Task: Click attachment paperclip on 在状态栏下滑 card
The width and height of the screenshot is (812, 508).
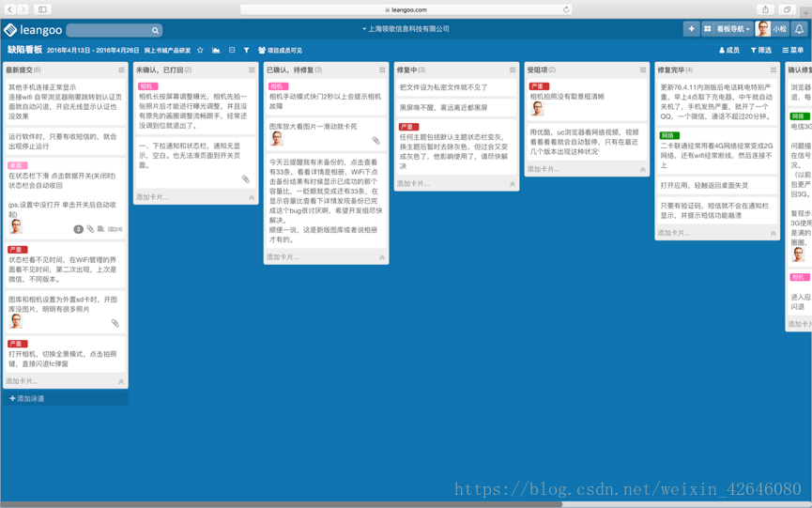Action: point(90,229)
